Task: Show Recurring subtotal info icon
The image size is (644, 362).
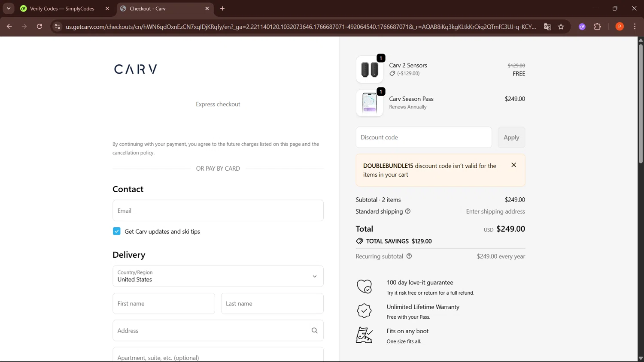Action: click(x=409, y=256)
